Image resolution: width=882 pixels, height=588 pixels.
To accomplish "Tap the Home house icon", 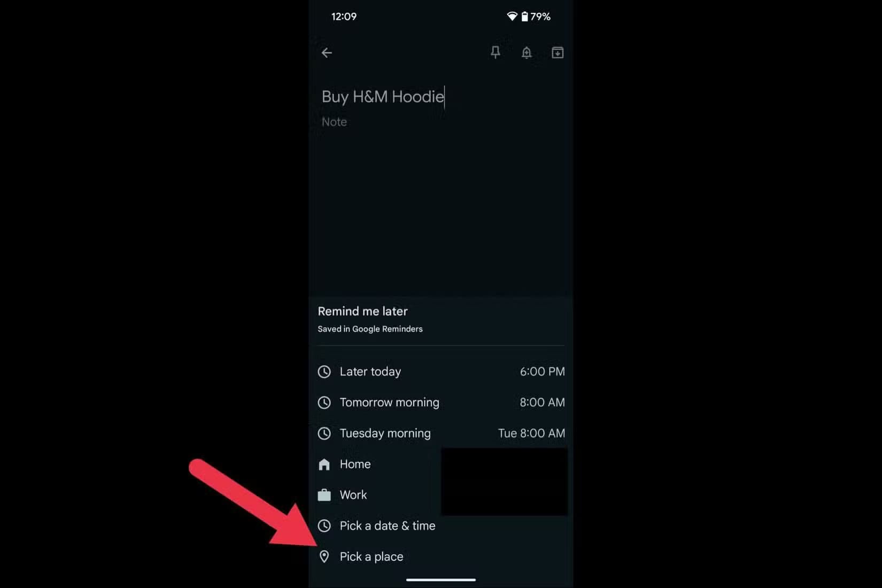I will tap(324, 464).
